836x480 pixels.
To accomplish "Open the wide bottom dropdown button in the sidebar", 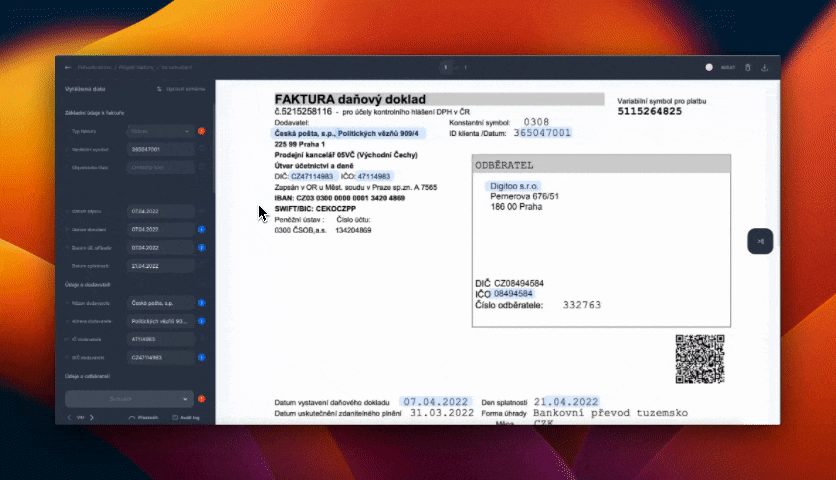I will click(x=129, y=399).
